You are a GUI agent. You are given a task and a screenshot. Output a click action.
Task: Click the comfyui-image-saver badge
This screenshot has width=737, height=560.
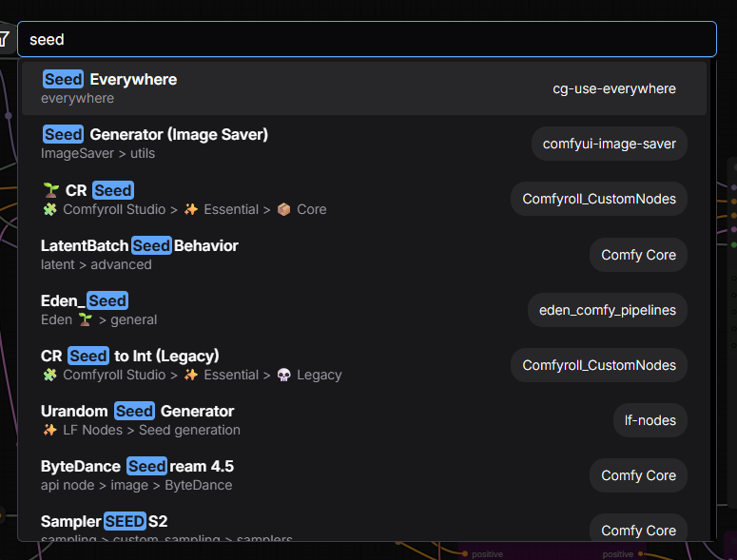coord(609,144)
